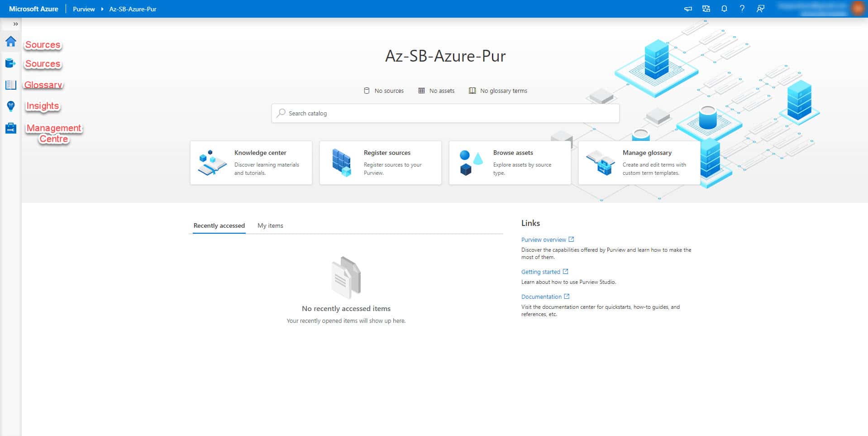This screenshot has height=436, width=868.
Task: Switch to the My items tab
Action: click(270, 225)
